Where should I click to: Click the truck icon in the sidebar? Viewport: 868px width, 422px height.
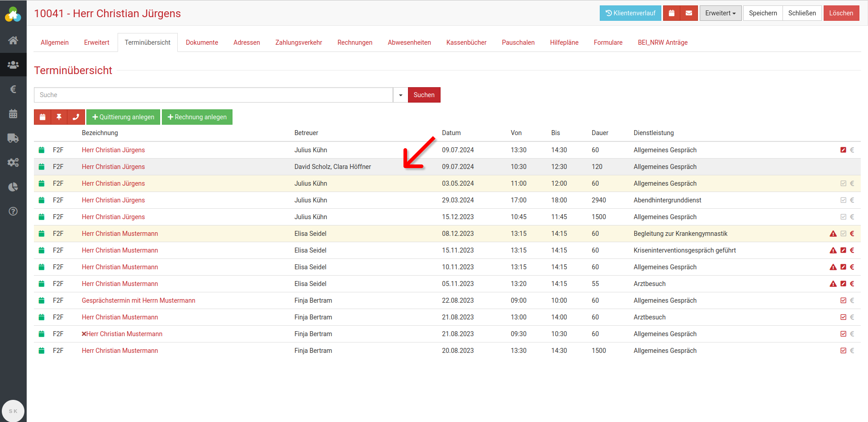click(13, 138)
